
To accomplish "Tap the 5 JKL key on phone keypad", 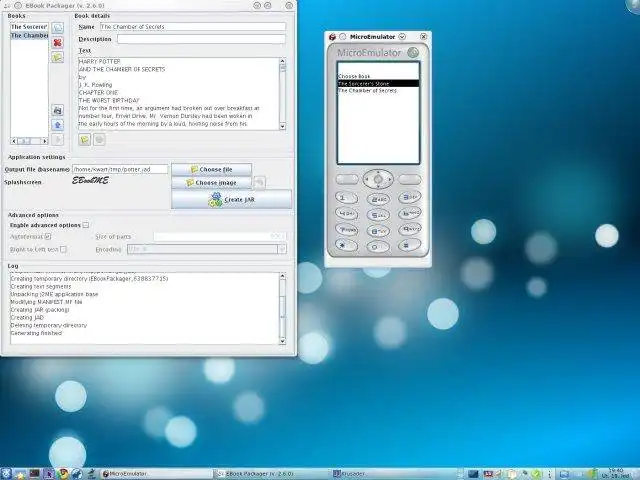I will pyautogui.click(x=378, y=216).
